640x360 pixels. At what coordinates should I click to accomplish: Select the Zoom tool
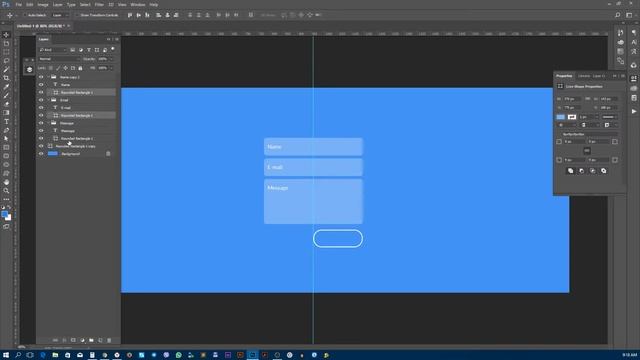(x=6, y=191)
